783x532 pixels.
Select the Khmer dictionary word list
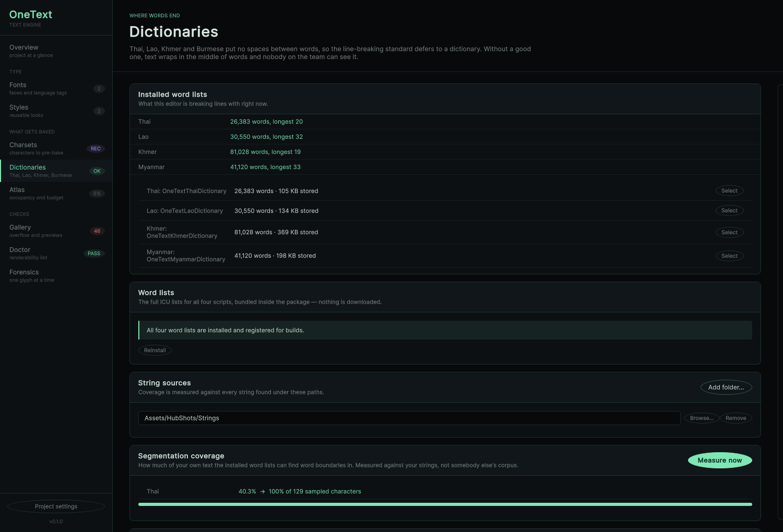click(729, 233)
